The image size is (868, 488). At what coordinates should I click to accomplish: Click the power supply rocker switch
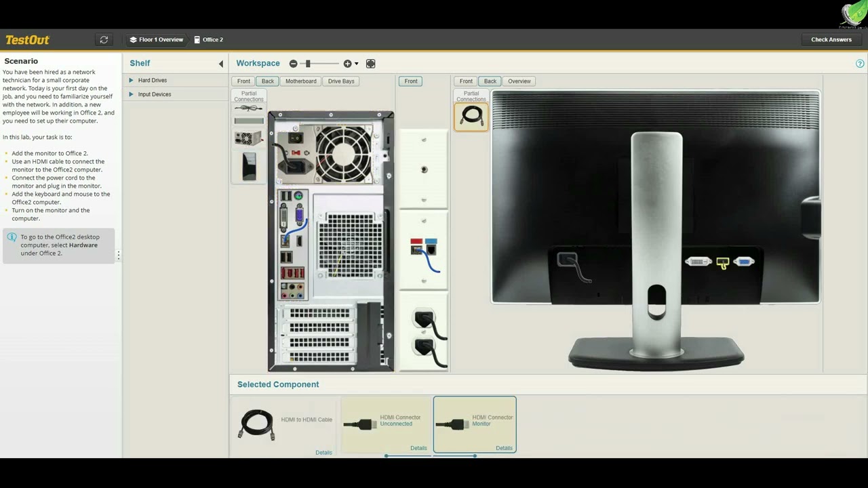(x=296, y=138)
